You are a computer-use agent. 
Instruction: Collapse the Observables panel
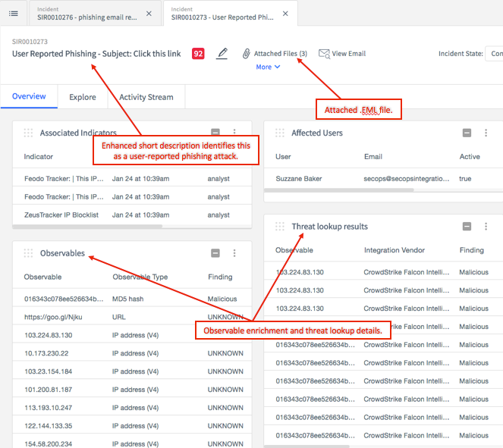tap(215, 253)
